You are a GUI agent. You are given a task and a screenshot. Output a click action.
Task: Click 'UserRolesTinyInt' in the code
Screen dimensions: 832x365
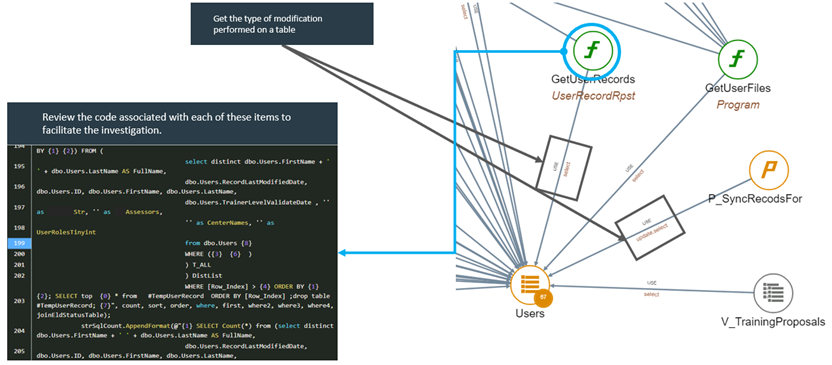click(x=65, y=232)
